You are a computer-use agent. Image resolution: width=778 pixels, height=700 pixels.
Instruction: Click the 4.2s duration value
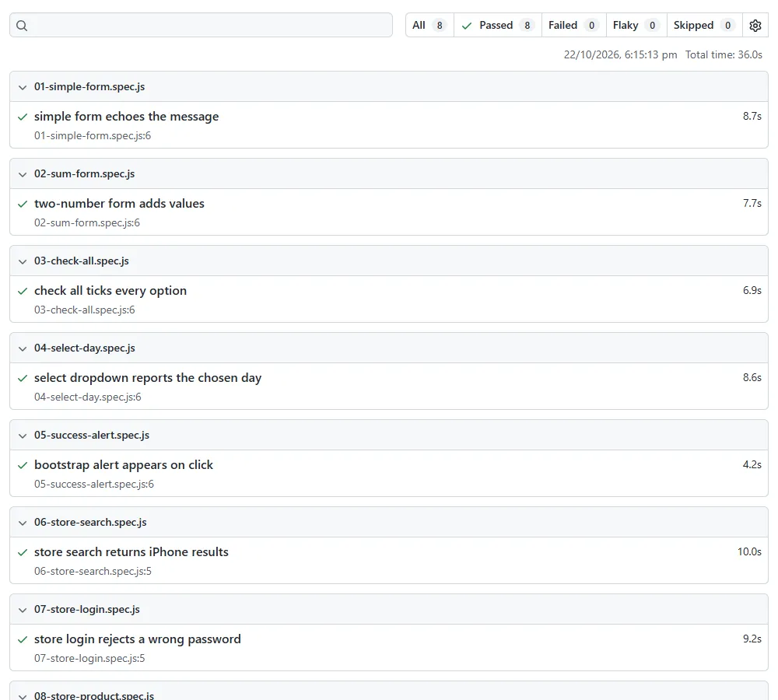752,465
